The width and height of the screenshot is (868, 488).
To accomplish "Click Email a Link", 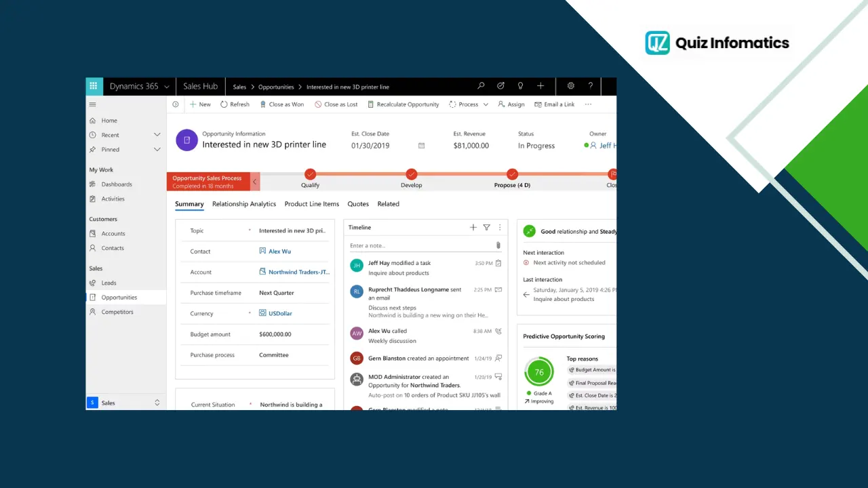I will click(555, 104).
